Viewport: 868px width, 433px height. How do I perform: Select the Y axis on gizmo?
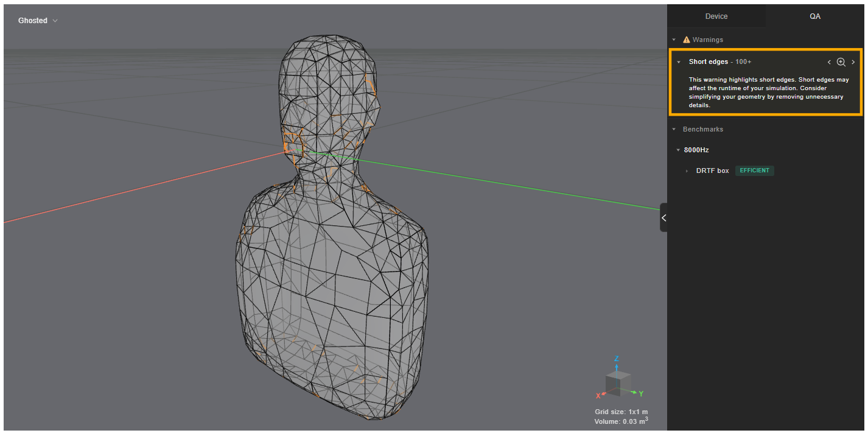tap(641, 393)
